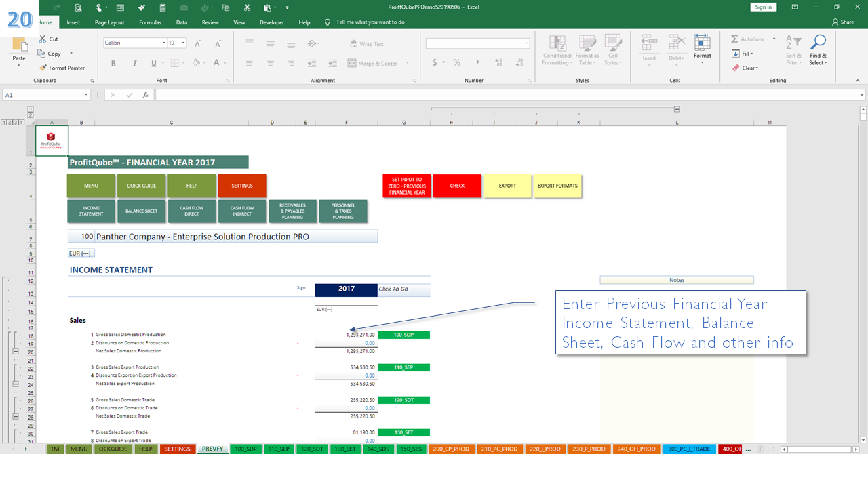Click the Increase Font Size icon
This screenshot has width=868, height=488.
point(198,43)
